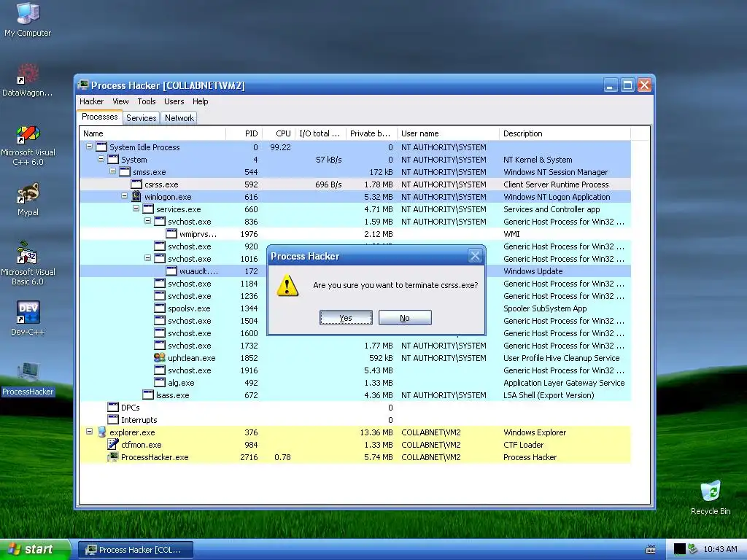Click the Process Hacker window title bar icon

point(83,85)
